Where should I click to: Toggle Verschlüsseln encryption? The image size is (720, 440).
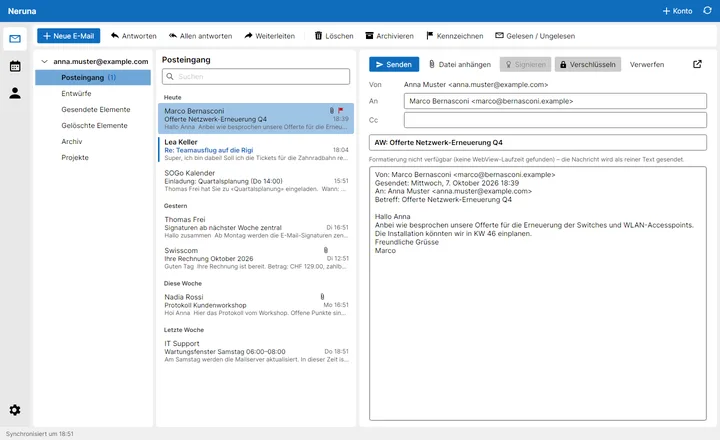tap(588, 64)
